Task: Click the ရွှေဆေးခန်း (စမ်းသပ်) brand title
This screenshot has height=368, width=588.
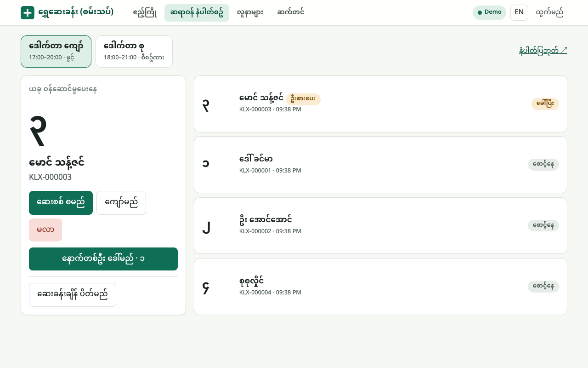Action: (x=76, y=12)
